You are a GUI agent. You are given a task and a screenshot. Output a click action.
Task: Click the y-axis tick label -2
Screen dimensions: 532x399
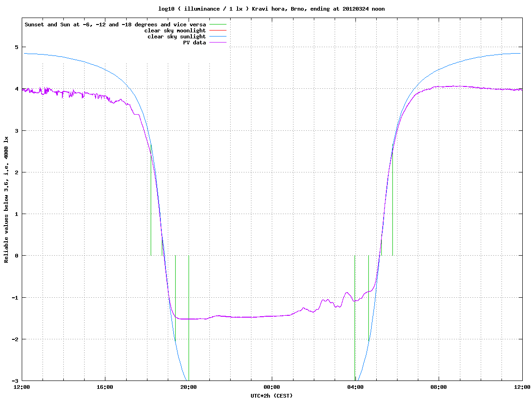[x=15, y=339]
